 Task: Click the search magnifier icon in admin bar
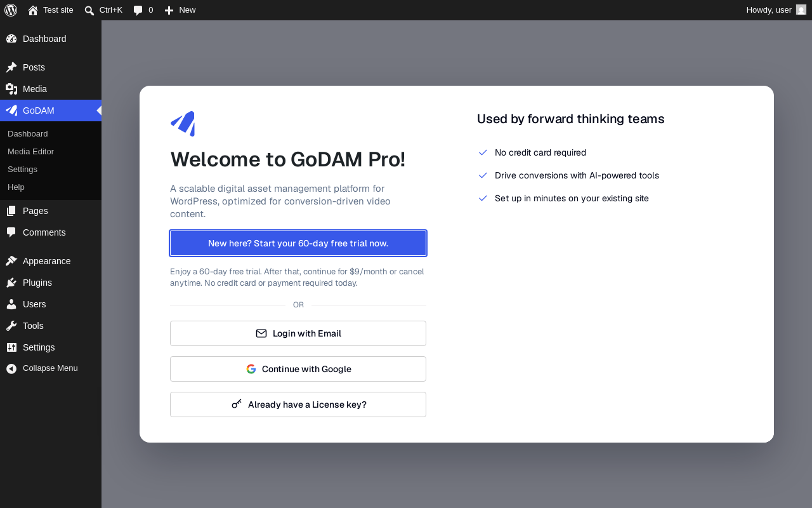point(89,10)
